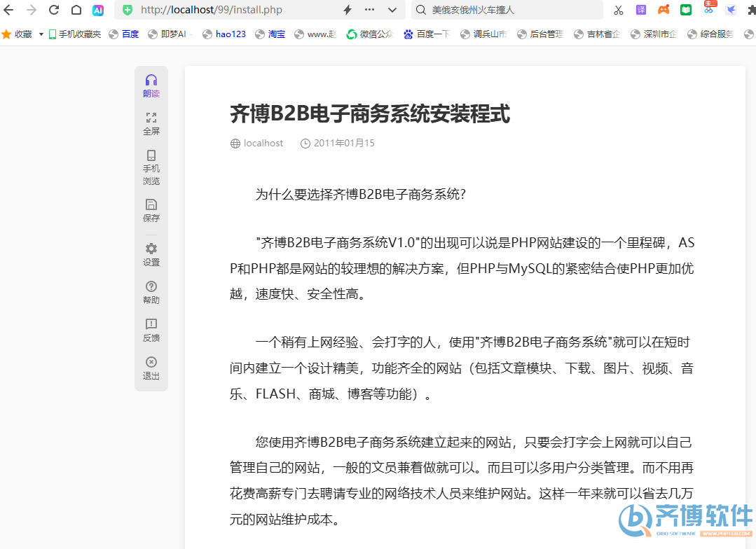The height and width of the screenshot is (549, 756).
Task: Send feedback via 反馈
Action: pyautogui.click(x=151, y=331)
